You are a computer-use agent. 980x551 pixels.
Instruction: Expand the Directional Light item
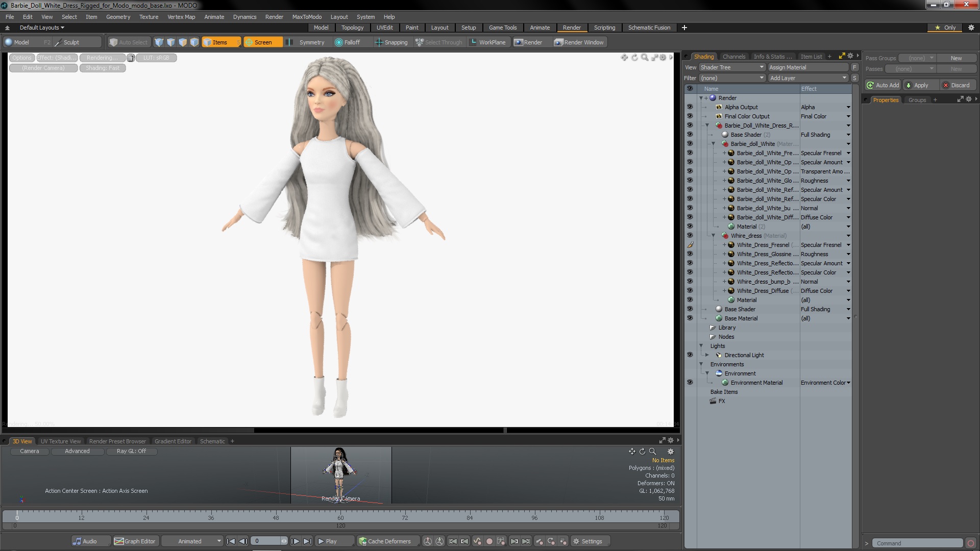(707, 355)
